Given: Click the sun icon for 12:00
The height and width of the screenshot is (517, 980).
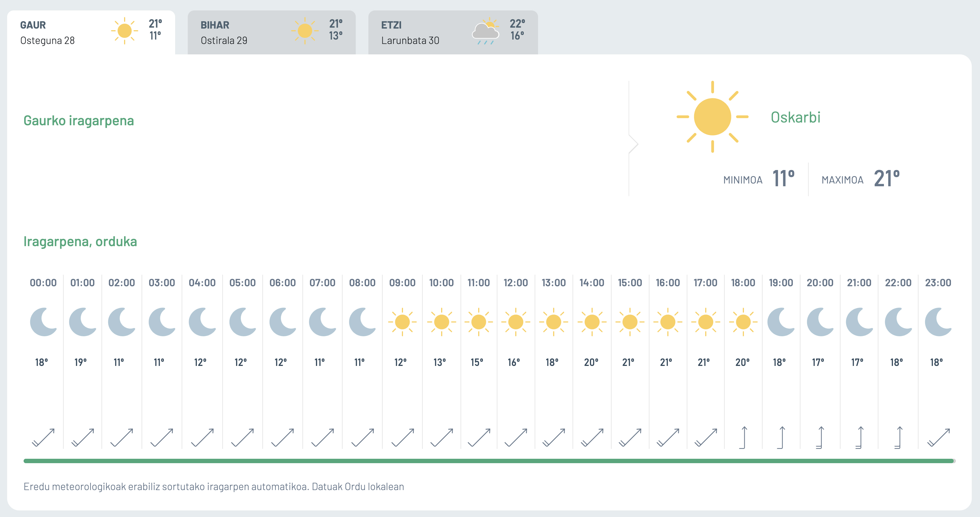Looking at the screenshot, I should tap(516, 322).
